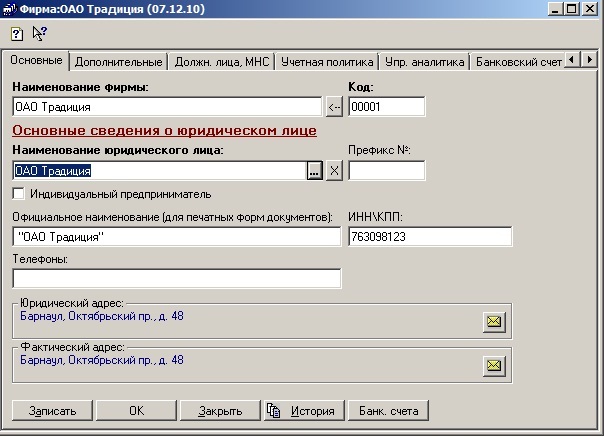Open the История button
The image size is (604, 437).
point(302,410)
